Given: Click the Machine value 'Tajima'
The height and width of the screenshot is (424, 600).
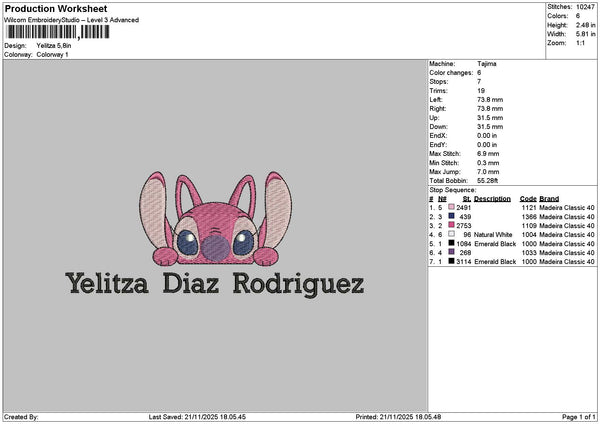Looking at the screenshot, I should tap(487, 64).
